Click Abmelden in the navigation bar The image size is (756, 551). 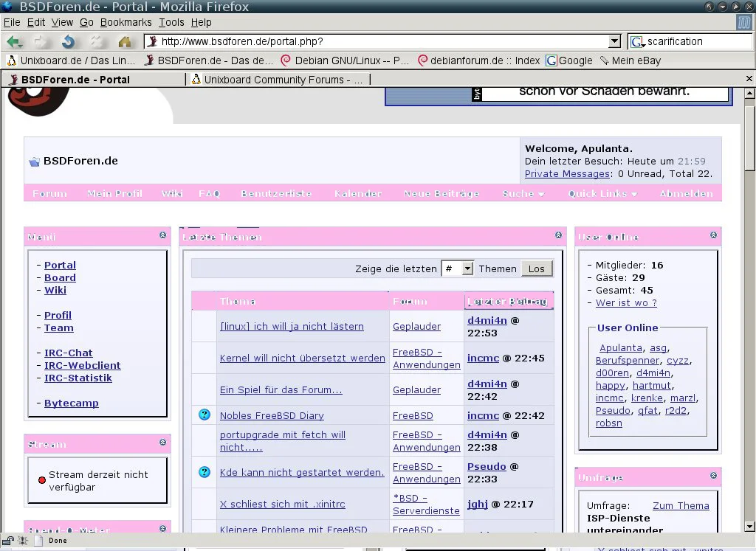686,193
